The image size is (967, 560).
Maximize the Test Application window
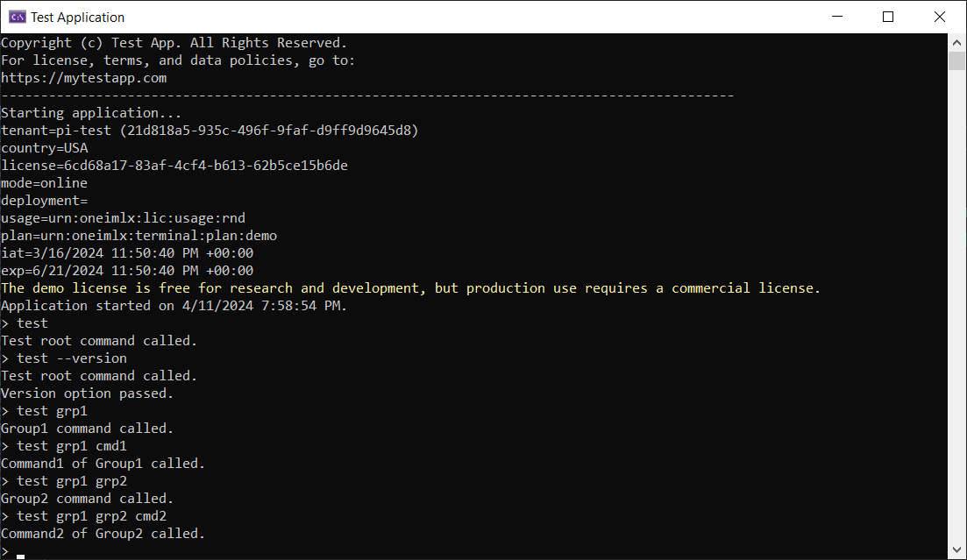tap(887, 17)
